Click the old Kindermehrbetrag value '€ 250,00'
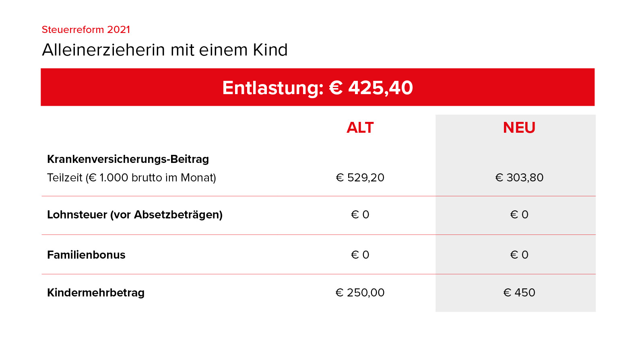The width and height of the screenshot is (644, 362). [360, 293]
